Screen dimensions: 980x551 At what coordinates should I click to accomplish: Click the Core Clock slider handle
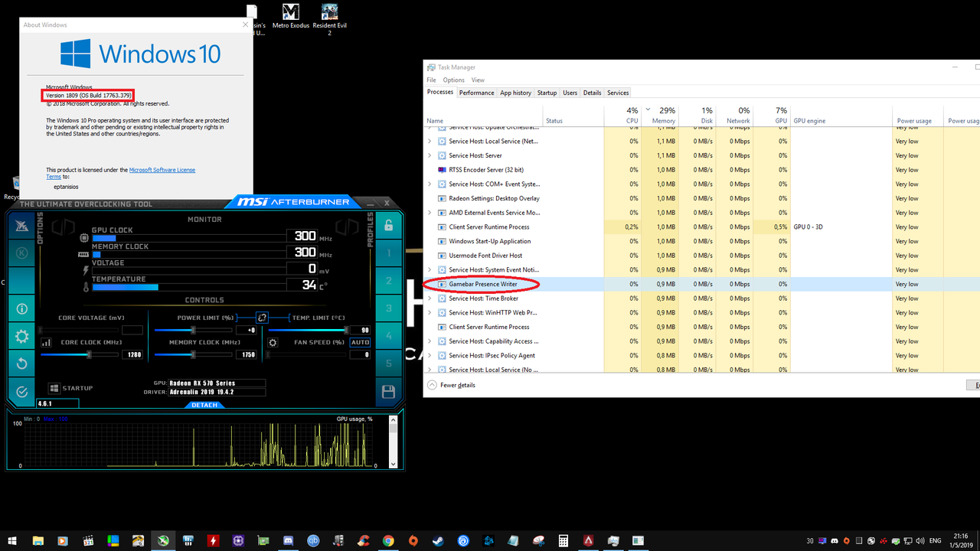[x=89, y=354]
